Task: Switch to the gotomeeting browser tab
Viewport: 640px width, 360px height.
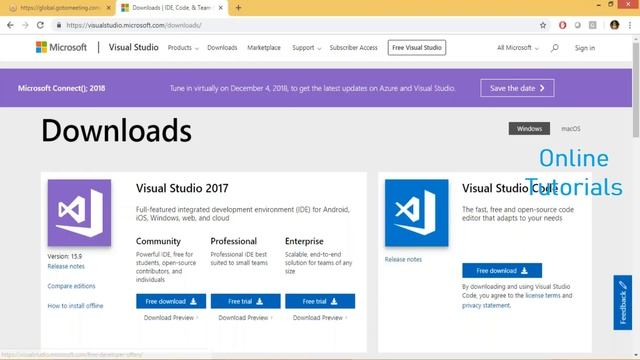Action: coord(60,8)
